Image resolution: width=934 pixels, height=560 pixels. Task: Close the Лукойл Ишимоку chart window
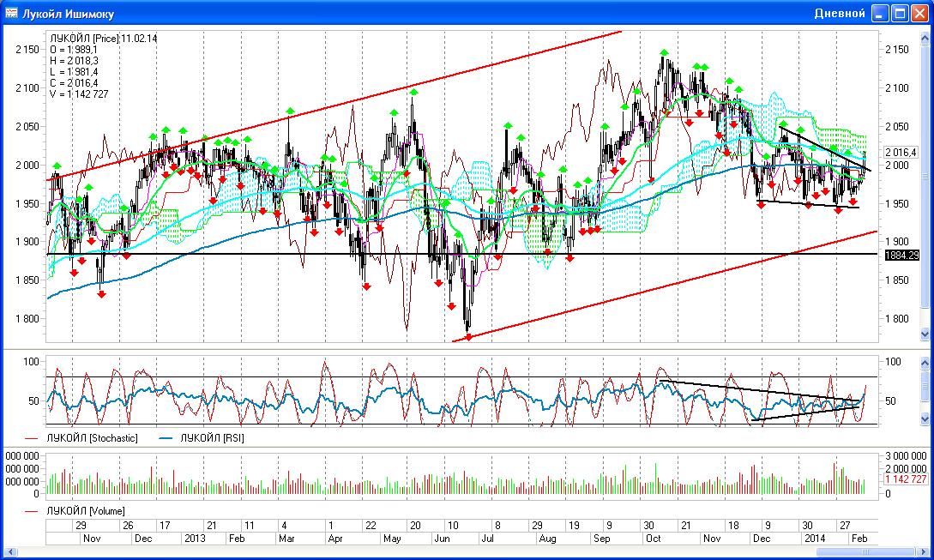(919, 14)
